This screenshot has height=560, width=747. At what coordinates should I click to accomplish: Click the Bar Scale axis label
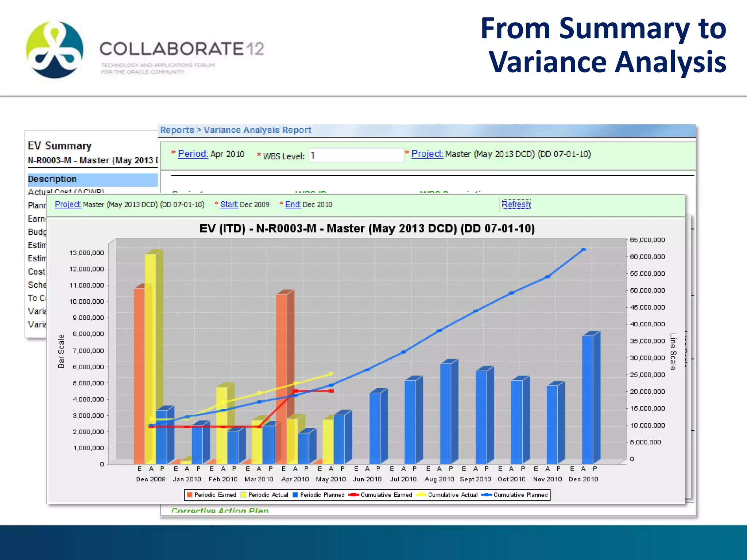61,351
